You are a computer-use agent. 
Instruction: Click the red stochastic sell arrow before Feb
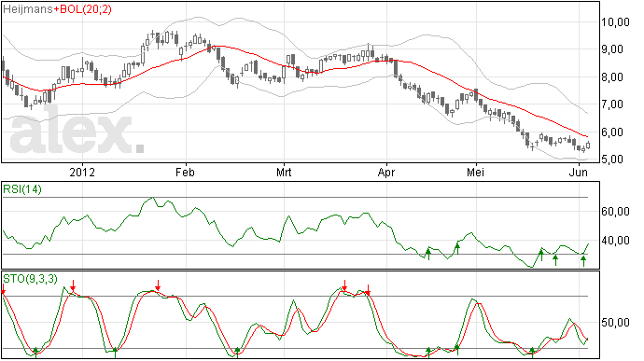coord(158,285)
